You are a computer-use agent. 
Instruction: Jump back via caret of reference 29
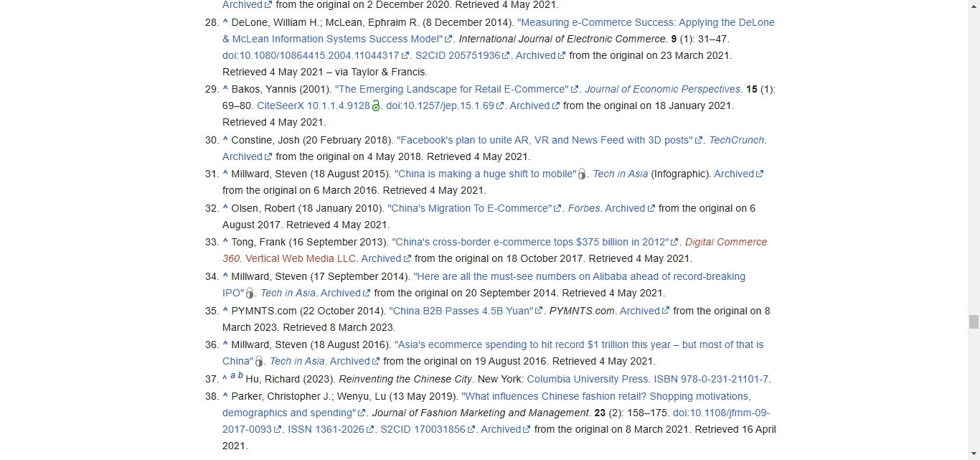coord(225,89)
